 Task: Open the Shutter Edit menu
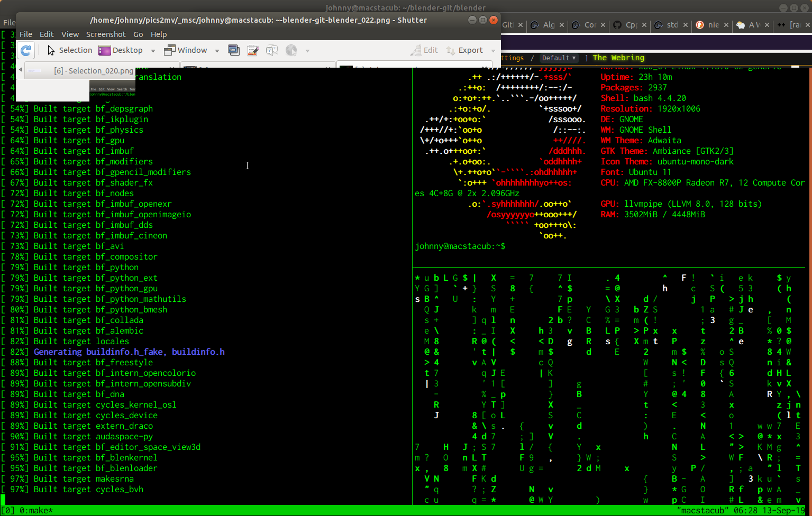click(47, 34)
